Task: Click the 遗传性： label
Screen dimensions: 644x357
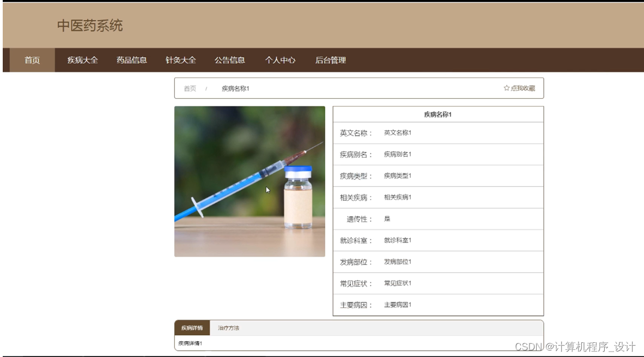Action: [x=360, y=219]
